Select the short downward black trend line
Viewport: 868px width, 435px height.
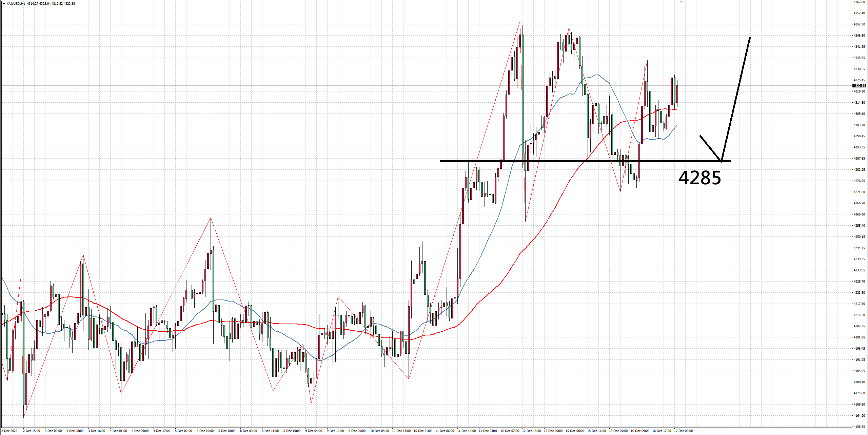click(710, 148)
